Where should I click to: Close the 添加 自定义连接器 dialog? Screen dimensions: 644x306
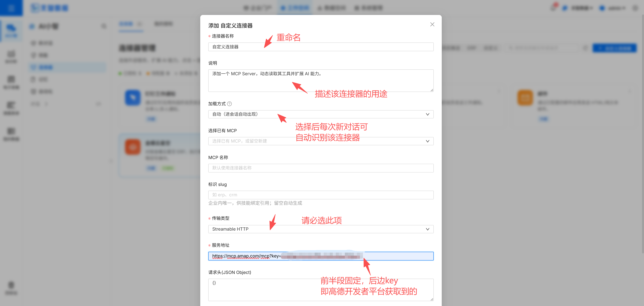point(432,24)
